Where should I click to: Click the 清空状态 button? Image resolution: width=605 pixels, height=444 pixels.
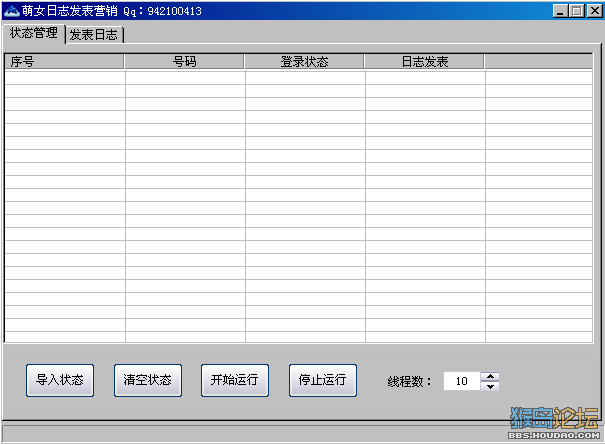tap(148, 380)
